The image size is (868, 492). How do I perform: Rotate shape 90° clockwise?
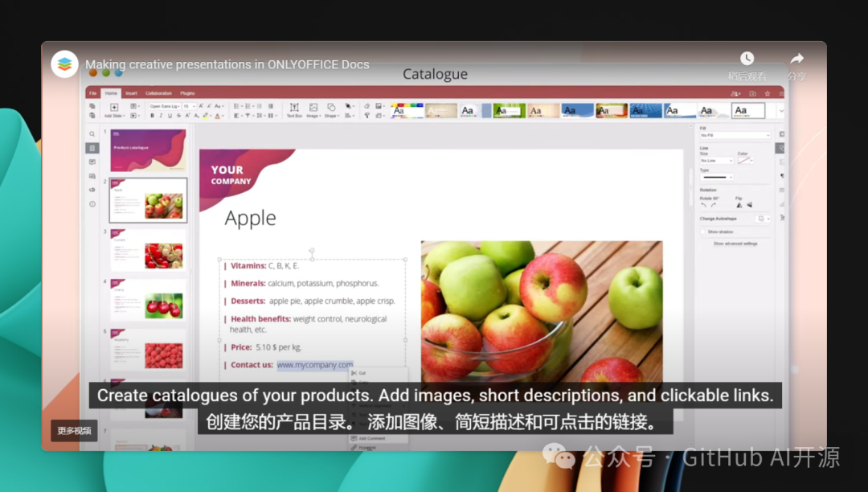coord(714,205)
